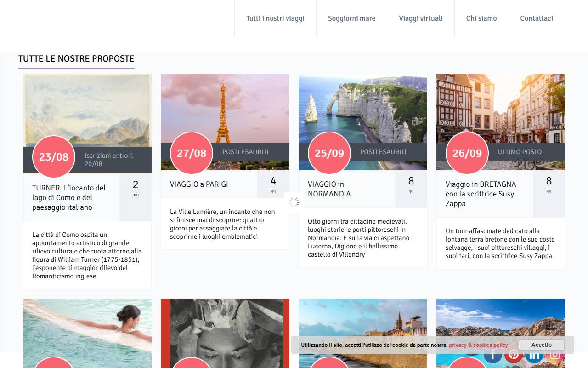Open Contattaci menu item
Screen dimensions: 588x368
(537, 18)
